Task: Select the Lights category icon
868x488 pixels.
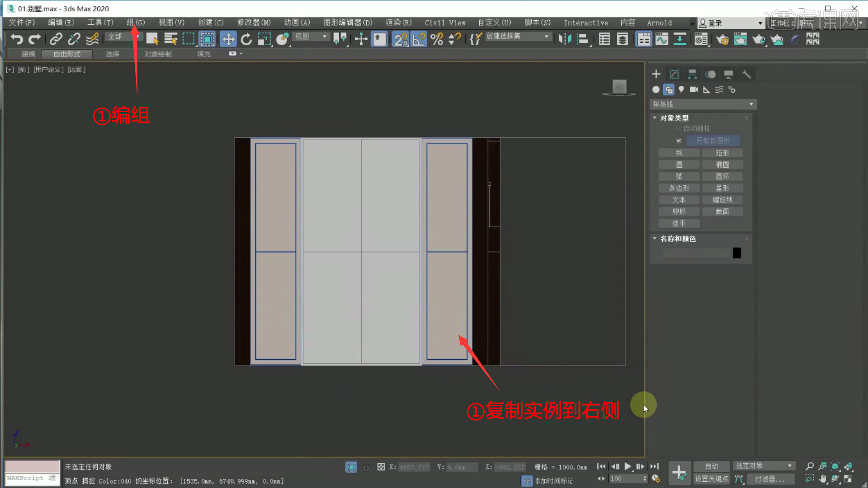Action: click(681, 89)
